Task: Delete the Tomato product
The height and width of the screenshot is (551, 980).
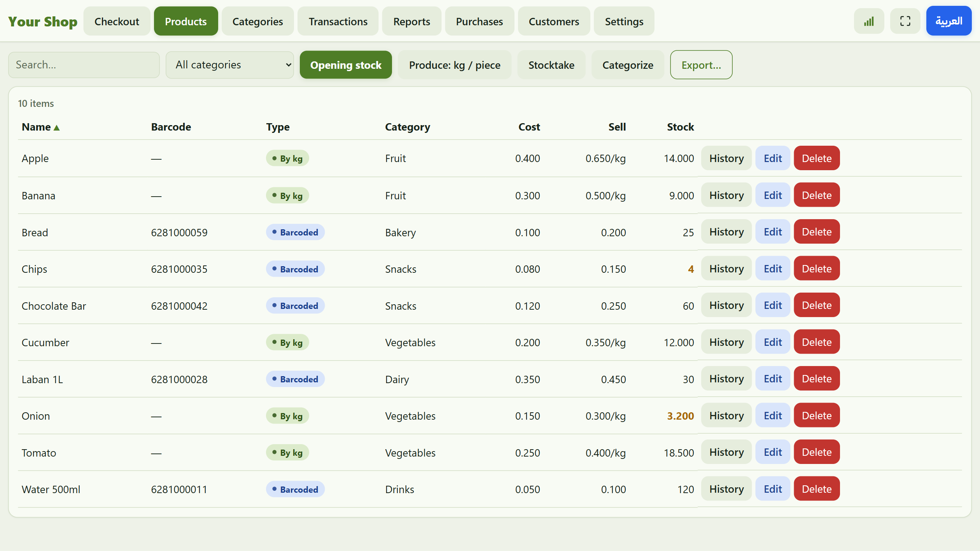Action: point(817,452)
